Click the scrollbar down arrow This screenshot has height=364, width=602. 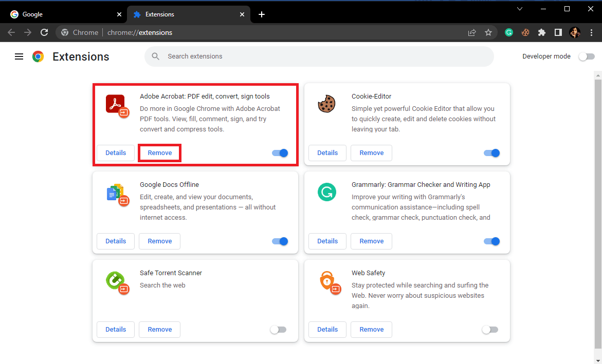598,360
